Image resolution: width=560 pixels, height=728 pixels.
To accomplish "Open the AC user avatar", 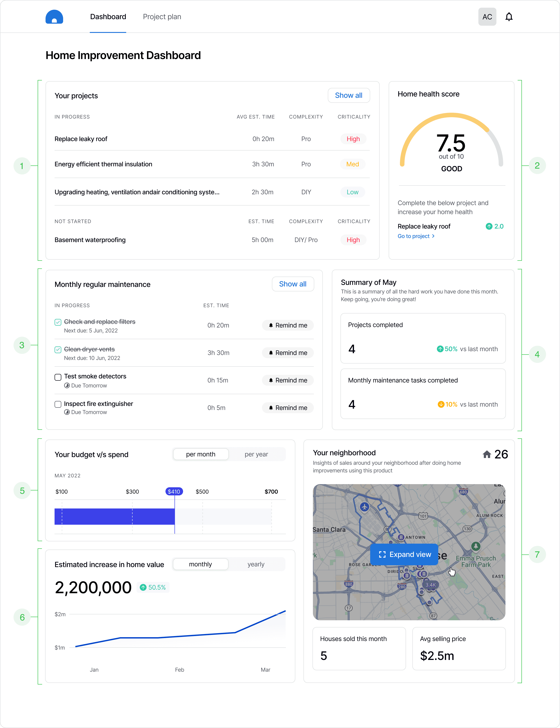I will tap(487, 17).
